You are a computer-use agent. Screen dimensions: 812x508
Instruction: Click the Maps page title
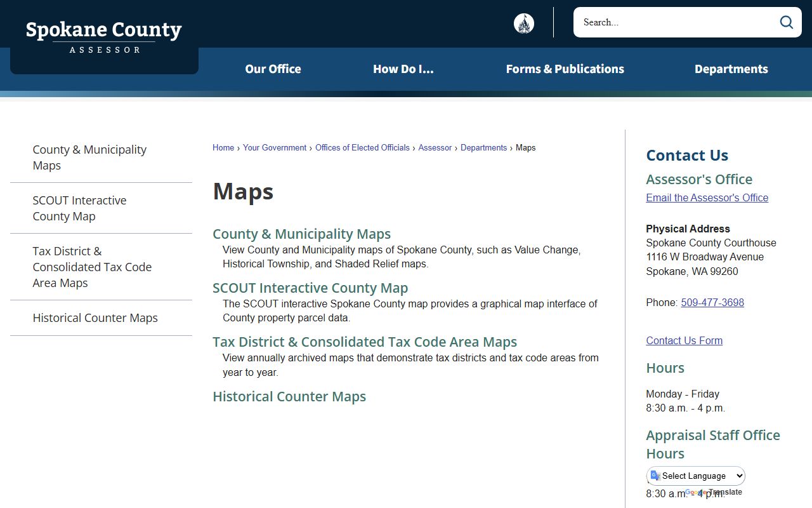click(243, 191)
